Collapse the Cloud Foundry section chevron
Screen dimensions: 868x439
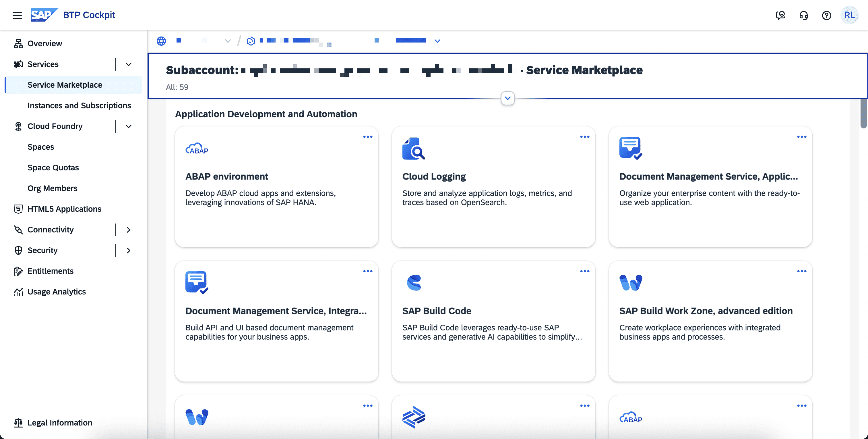tap(128, 126)
